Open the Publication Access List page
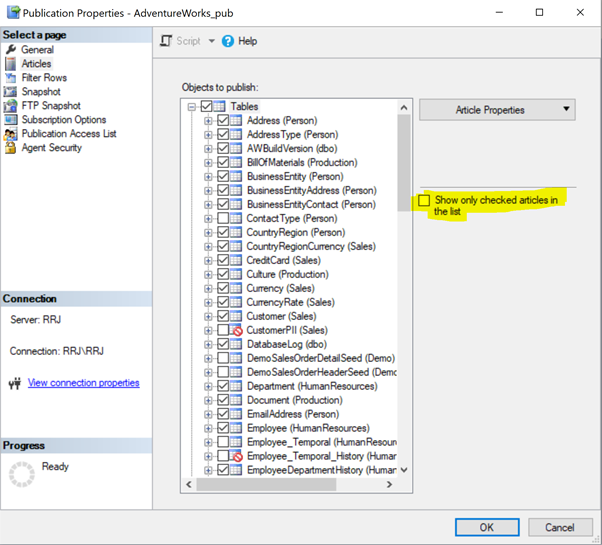 (x=69, y=134)
